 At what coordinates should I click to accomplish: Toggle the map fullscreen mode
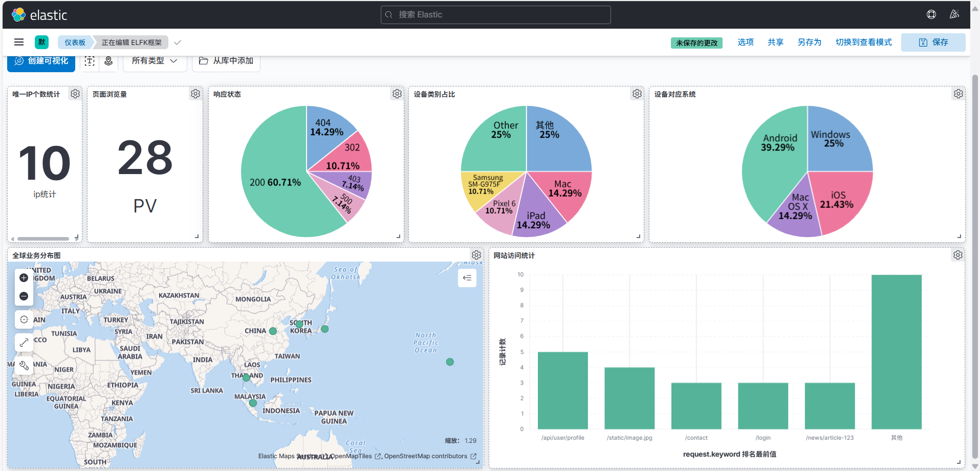24,342
